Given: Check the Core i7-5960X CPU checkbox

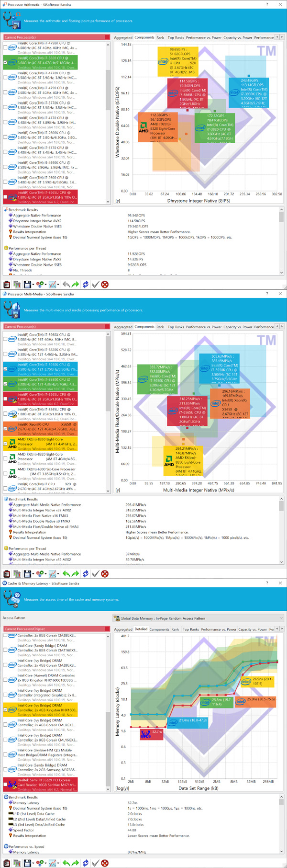Looking at the screenshot, I should [5, 339].
